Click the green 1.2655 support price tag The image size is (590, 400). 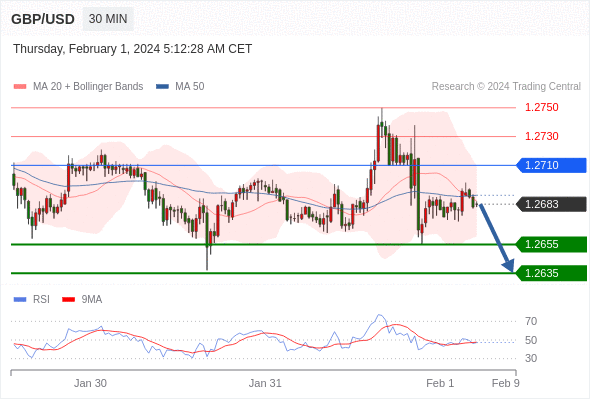[551, 244]
